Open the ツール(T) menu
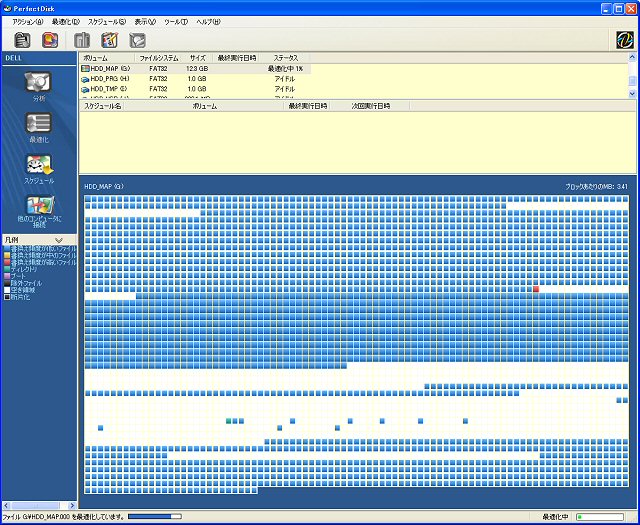This screenshot has height=525, width=640. pyautogui.click(x=176, y=22)
